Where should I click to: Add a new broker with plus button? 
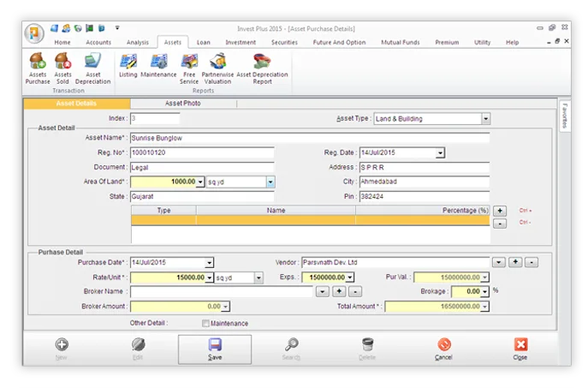339,291
